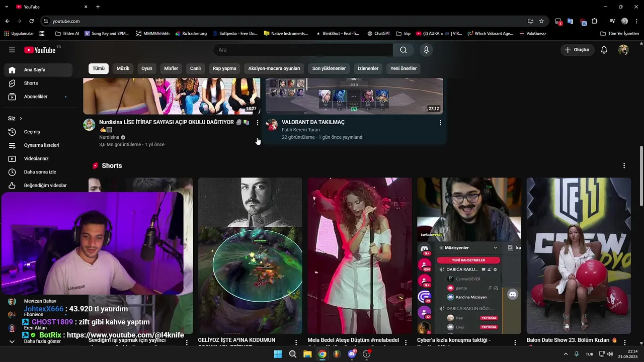Viewport: 644px width, 362px height.
Task: Click the YouTube logo
Action: pos(40,50)
